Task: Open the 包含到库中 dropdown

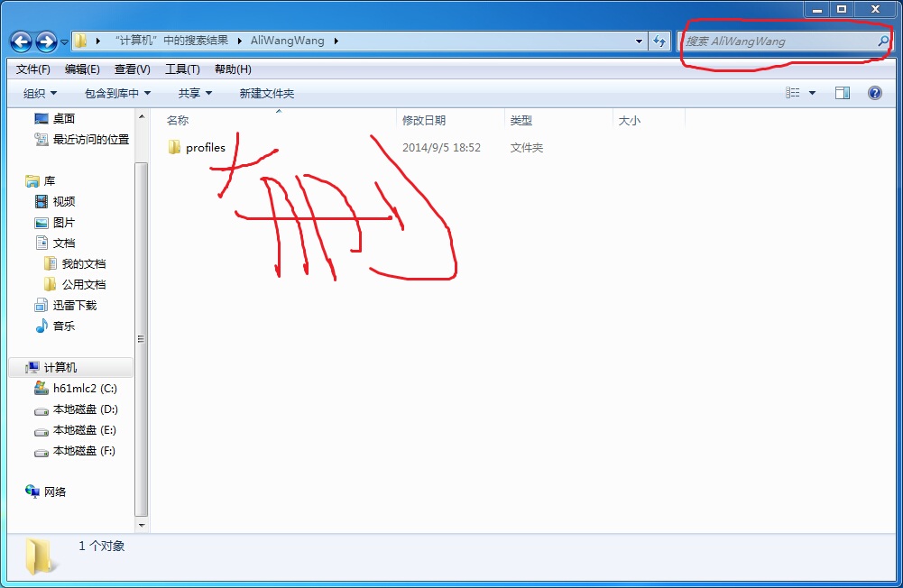Action: pos(117,93)
